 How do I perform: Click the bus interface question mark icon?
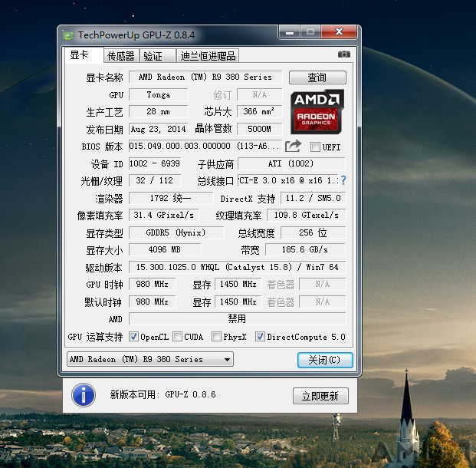pyautogui.click(x=343, y=180)
